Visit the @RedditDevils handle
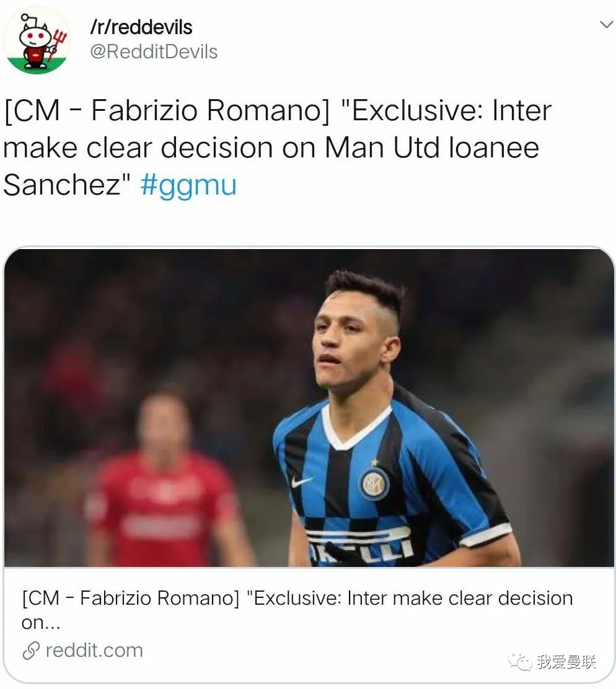 pyautogui.click(x=154, y=51)
